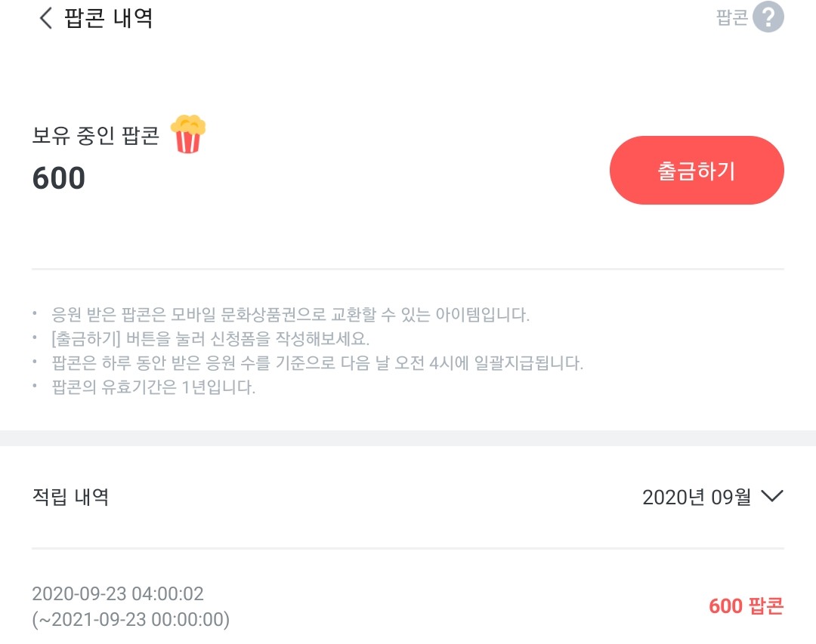
Task: Open the help question mark icon
Action: click(x=768, y=17)
